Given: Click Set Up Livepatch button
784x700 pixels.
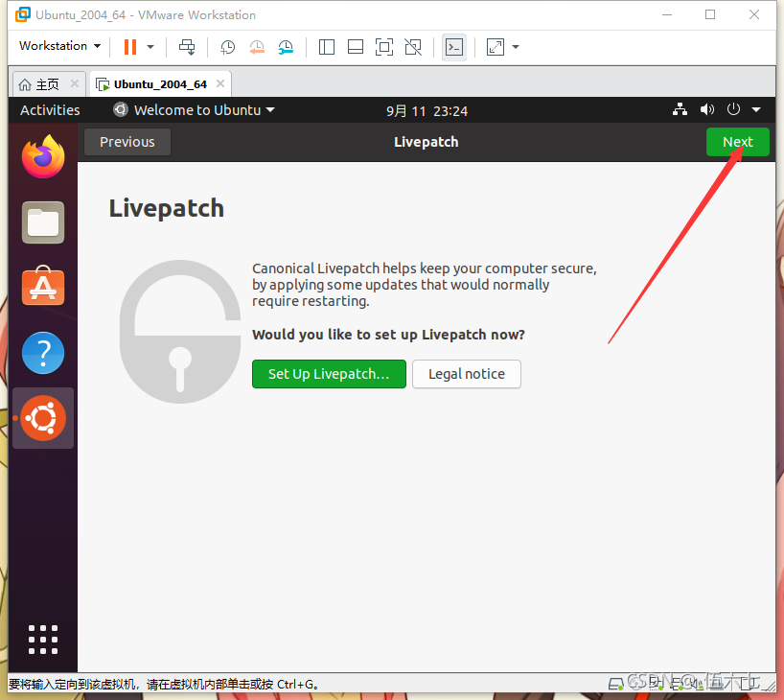Looking at the screenshot, I should [329, 374].
